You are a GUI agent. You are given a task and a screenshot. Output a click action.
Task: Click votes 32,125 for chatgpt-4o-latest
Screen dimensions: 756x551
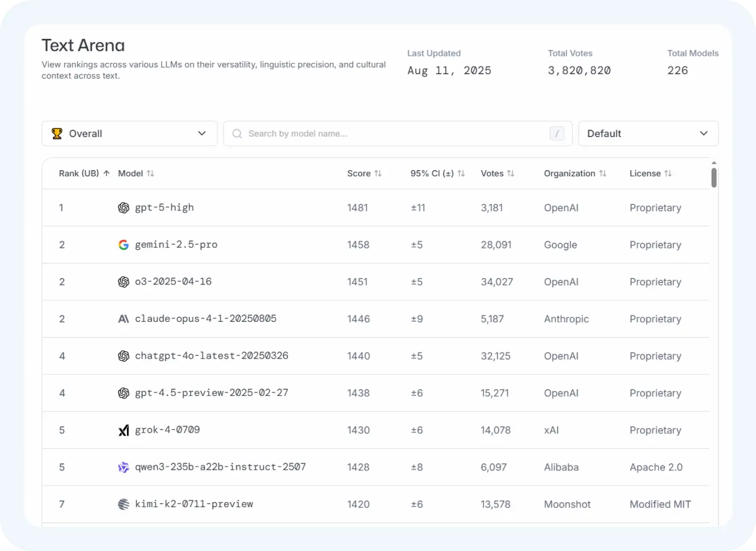tap(495, 356)
